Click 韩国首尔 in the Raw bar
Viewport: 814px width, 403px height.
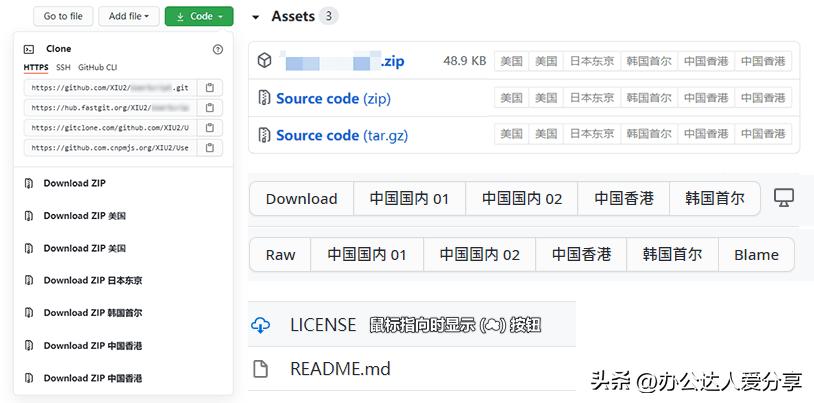pyautogui.click(x=672, y=254)
